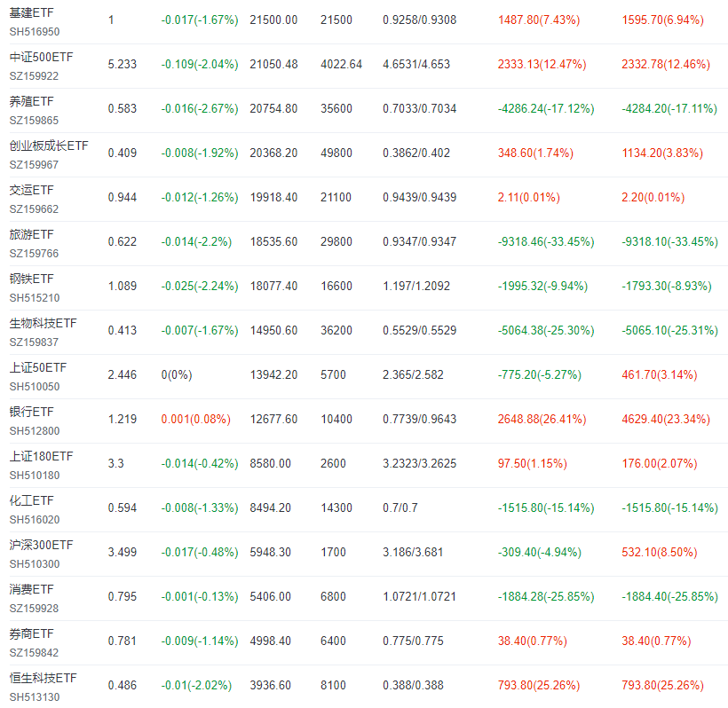Select market value 21050.48 for 中证500ETF
The height and width of the screenshot is (708, 728).
point(274,64)
